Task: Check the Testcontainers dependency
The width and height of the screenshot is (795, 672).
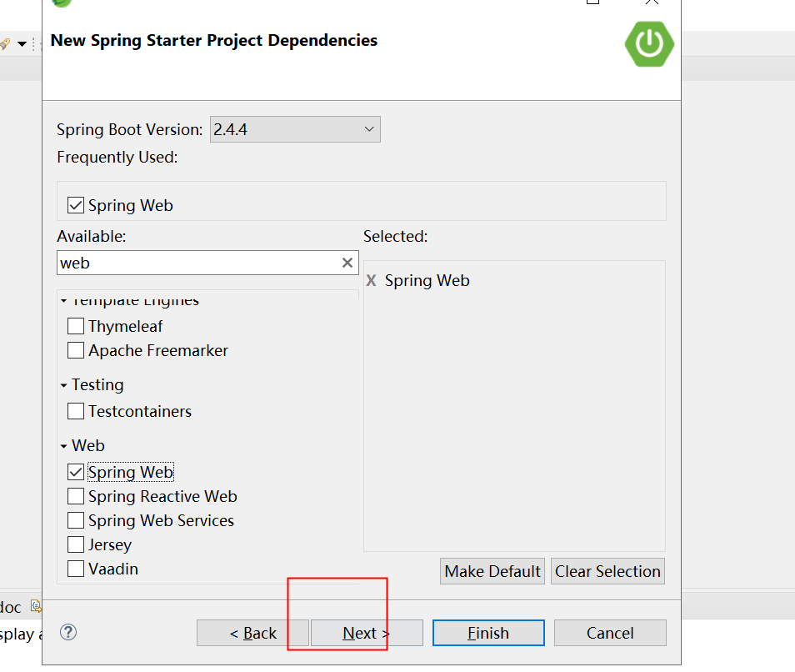Action: point(76,411)
